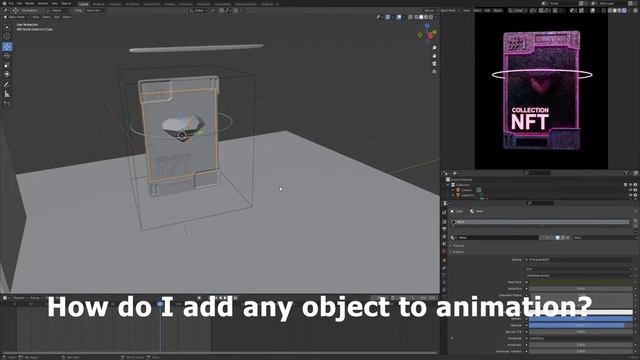Image resolution: width=640 pixels, height=360 pixels.
Task: Select the Metal material slot
Action: pyautogui.click(x=541, y=222)
